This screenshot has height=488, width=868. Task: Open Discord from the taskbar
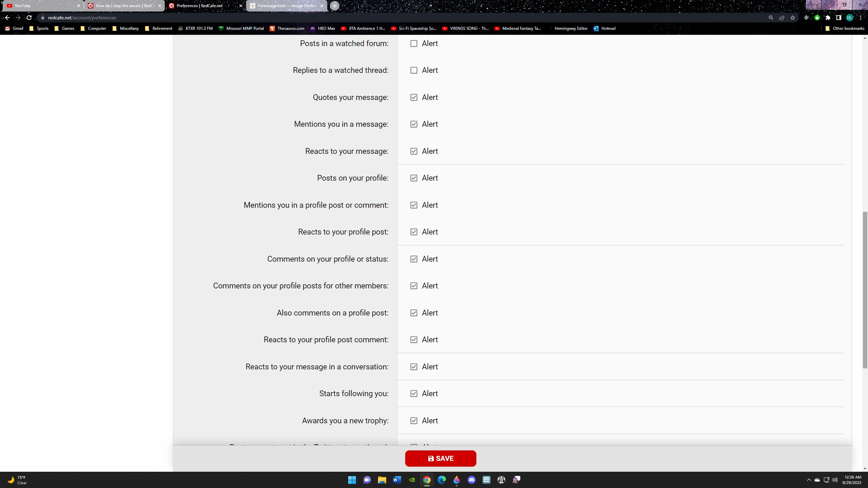coord(471,480)
